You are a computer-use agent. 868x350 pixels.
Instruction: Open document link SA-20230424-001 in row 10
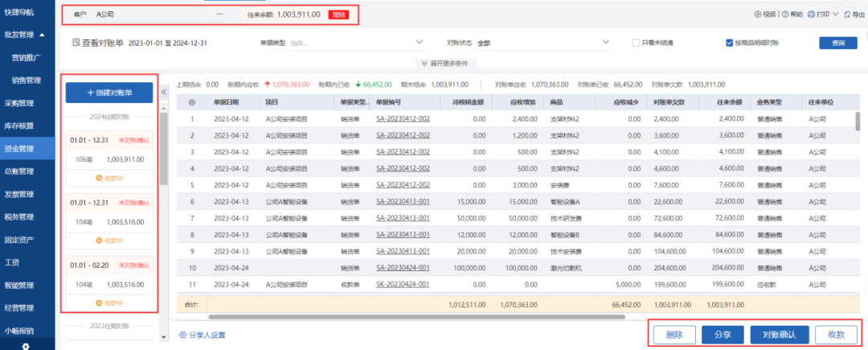coord(403,268)
